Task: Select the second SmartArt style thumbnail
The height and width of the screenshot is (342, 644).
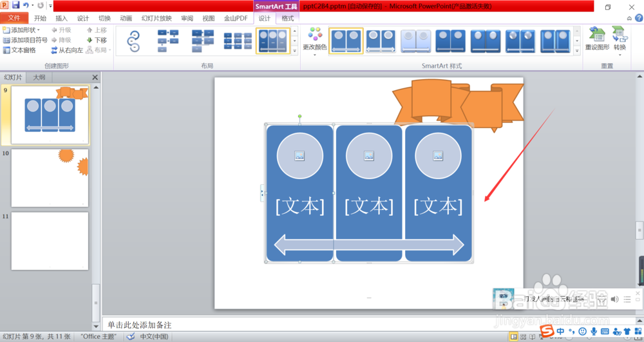Action: (x=381, y=41)
